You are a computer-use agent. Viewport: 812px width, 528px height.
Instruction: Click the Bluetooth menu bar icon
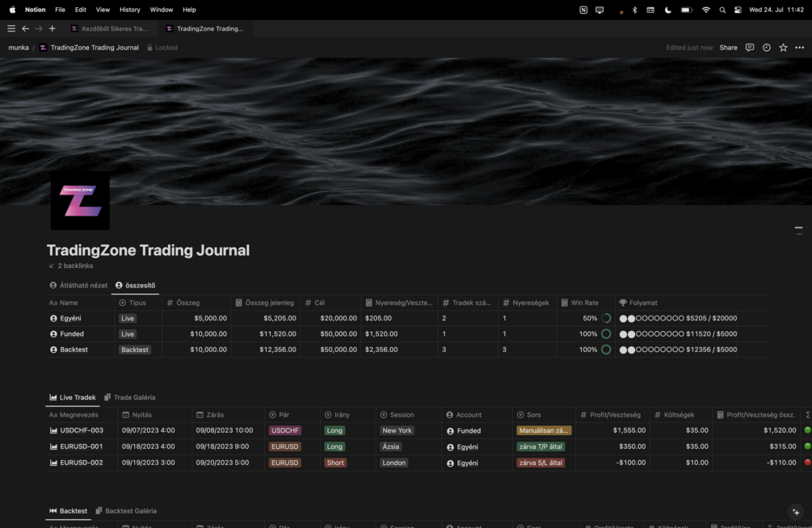[x=634, y=10]
